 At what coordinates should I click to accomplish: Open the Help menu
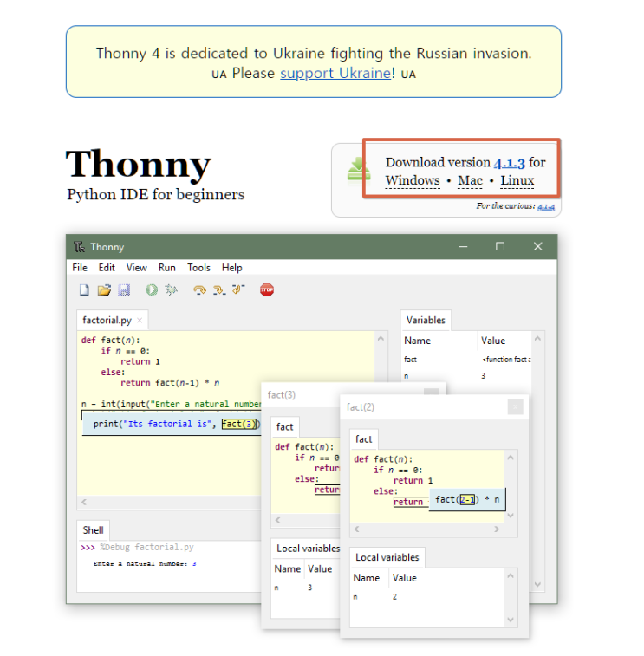point(231,267)
